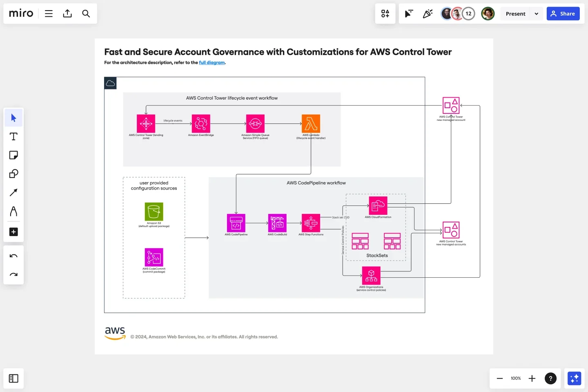Screen dimensions: 588x392
Task: Select the AWS Lambda lifecycle handler icon
Action: [x=311, y=123]
